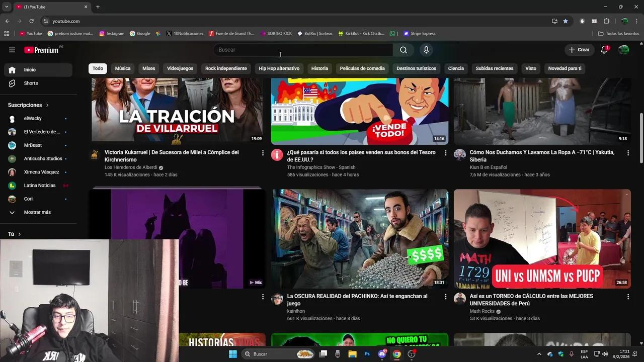The width and height of the screenshot is (644, 362).
Task: Click the search magnifier button
Action: pyautogui.click(x=404, y=50)
